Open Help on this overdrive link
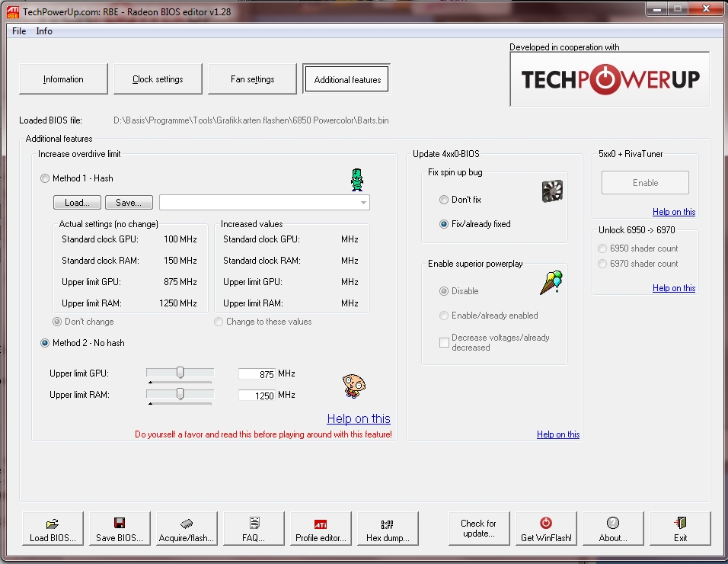Viewport: 728px width, 564px height. tap(359, 418)
